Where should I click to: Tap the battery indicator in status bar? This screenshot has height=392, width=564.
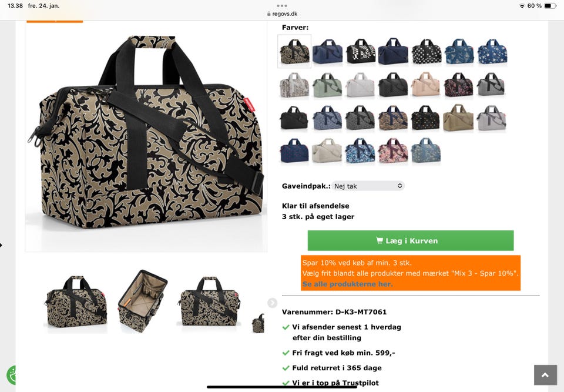(550, 6)
